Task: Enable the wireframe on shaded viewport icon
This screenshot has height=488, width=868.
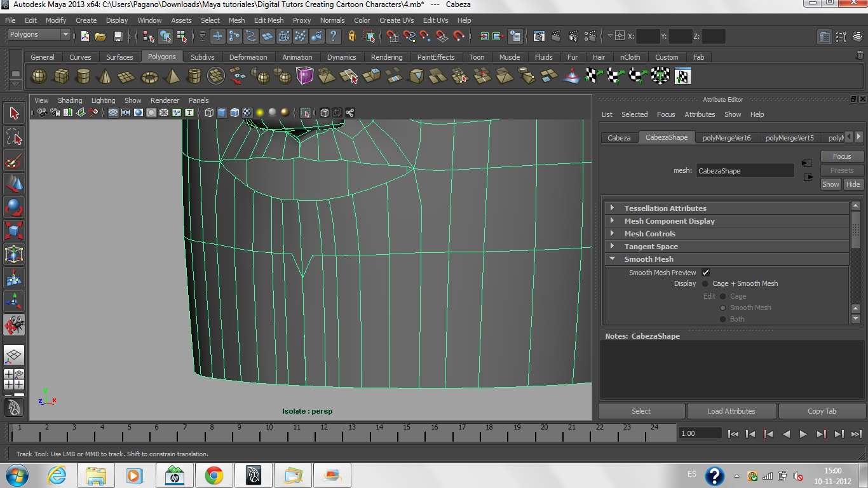Action: point(234,112)
